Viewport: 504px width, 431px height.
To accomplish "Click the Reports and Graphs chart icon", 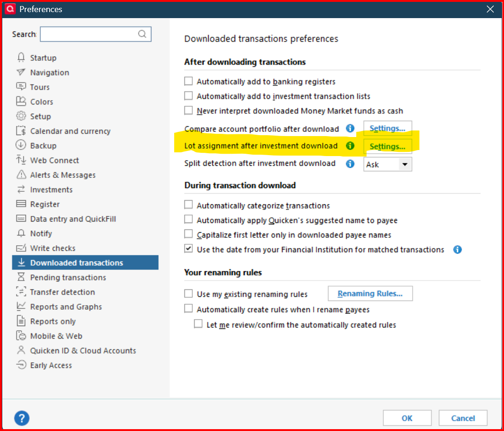I will click(21, 306).
